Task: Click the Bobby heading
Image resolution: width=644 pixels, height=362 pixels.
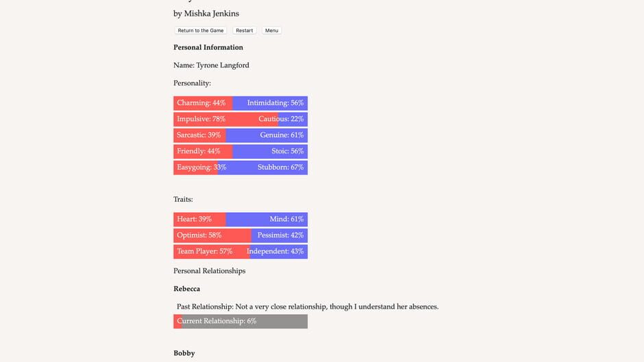Action: pyautogui.click(x=184, y=353)
